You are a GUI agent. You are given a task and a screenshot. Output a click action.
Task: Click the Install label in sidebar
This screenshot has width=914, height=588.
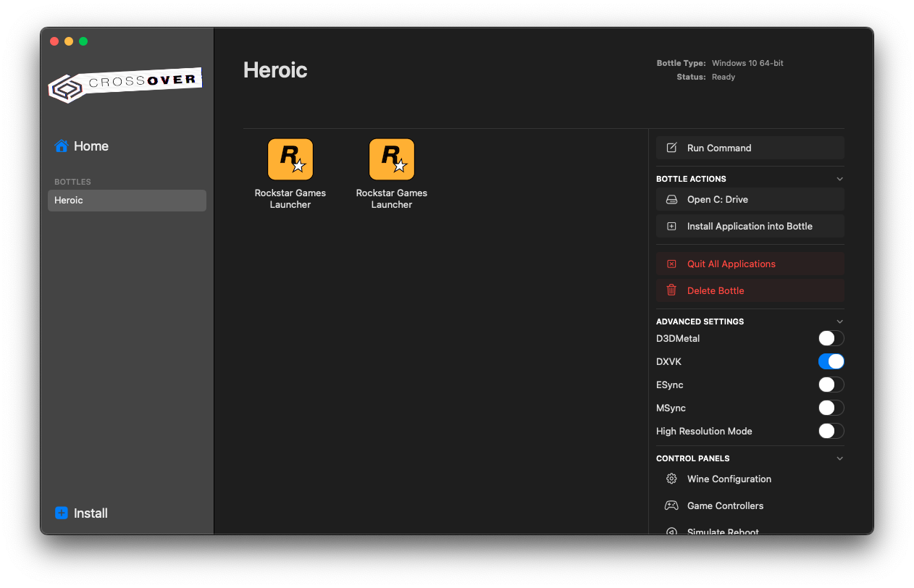coord(91,513)
